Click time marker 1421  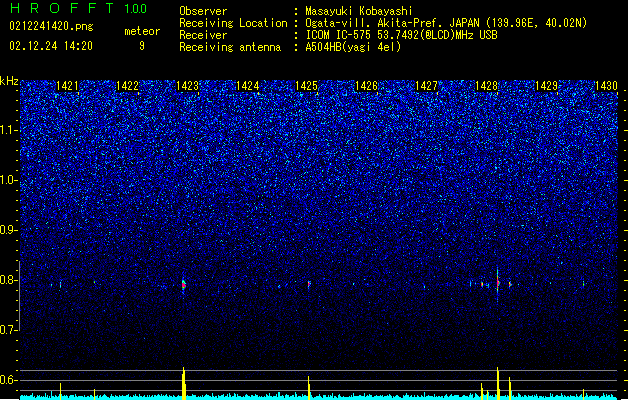tap(67, 86)
